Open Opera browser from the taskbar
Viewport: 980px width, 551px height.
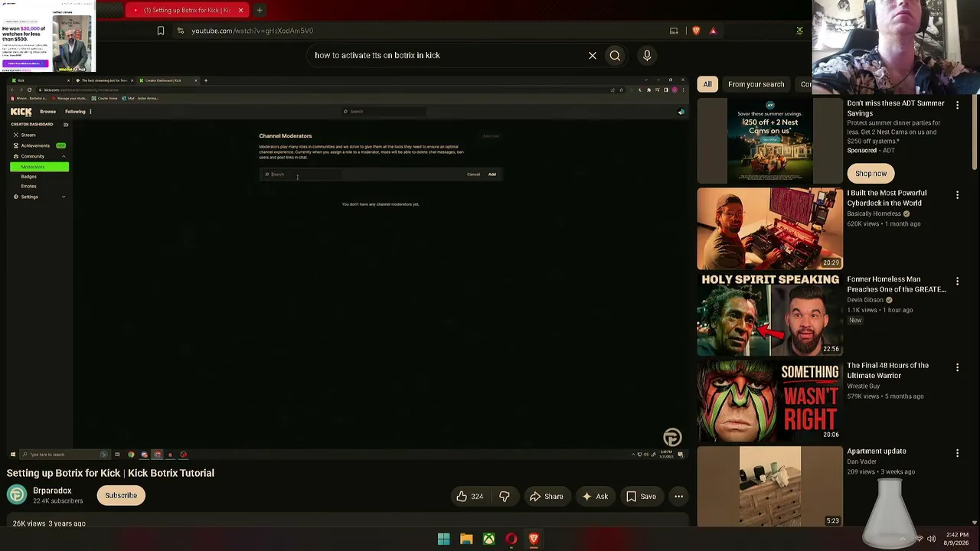tap(511, 539)
